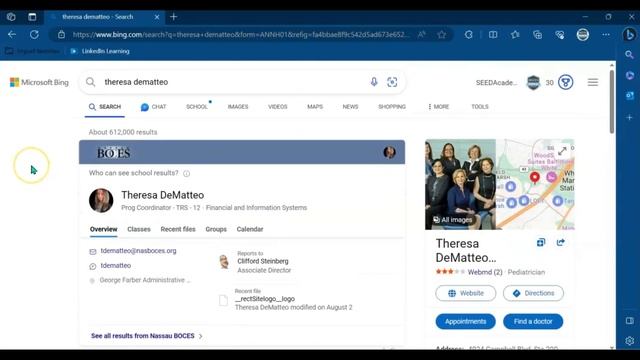Viewport: 640px width, 360px height.
Task: Open new browser tab with plus icon
Action: pos(174,17)
